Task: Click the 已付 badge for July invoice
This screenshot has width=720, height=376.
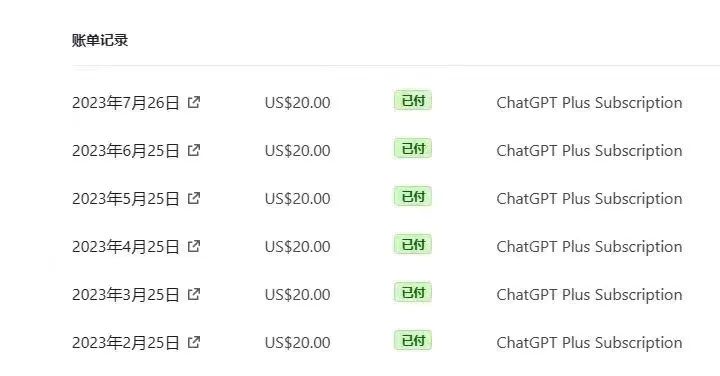Action: tap(413, 101)
